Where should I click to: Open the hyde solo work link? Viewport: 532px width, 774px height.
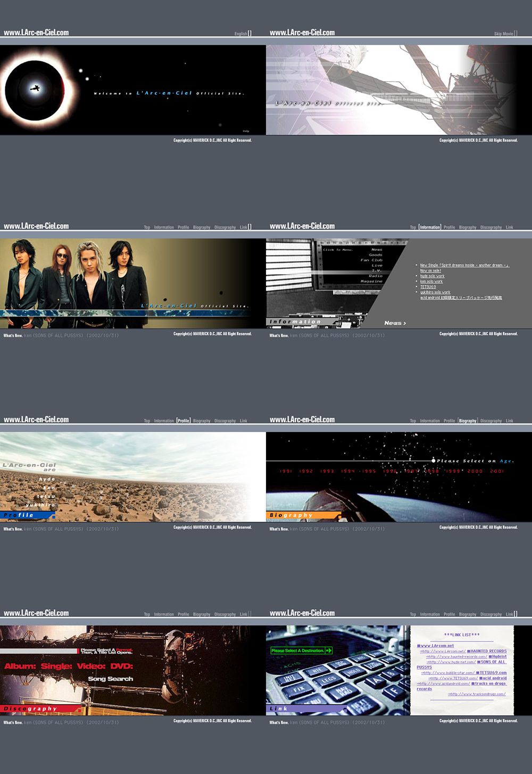pyautogui.click(x=432, y=276)
